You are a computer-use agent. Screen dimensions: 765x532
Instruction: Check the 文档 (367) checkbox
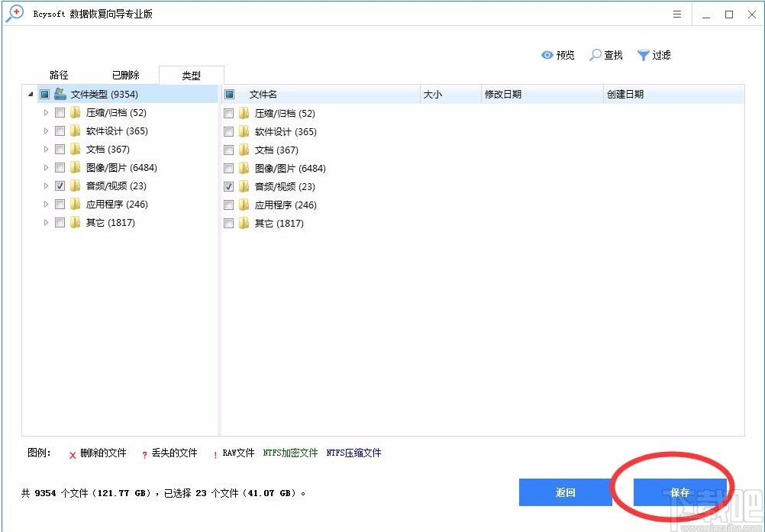(x=60, y=149)
